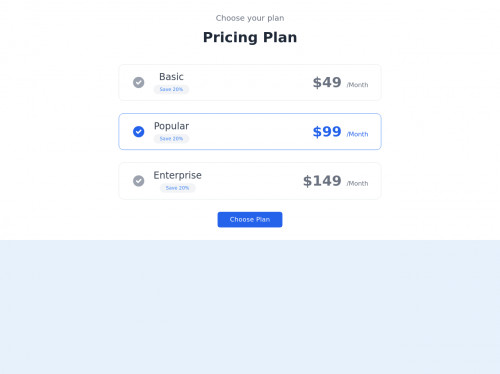
Task: Click the blue Popular plan checkmark icon
Action: tap(139, 132)
